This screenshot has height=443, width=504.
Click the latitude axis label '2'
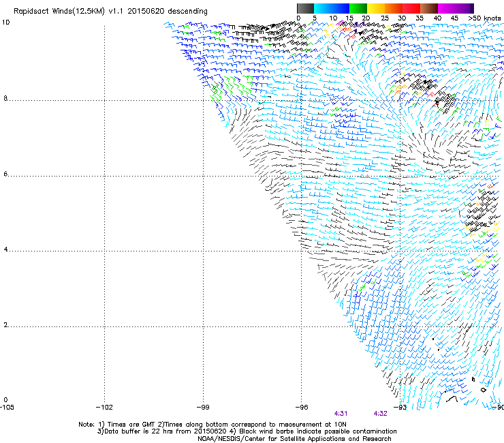[5, 324]
